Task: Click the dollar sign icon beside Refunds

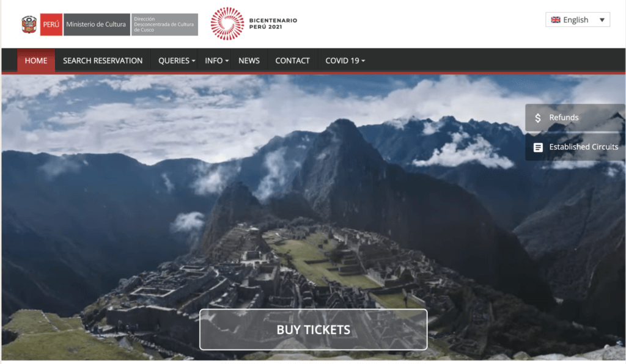Action: click(x=538, y=118)
